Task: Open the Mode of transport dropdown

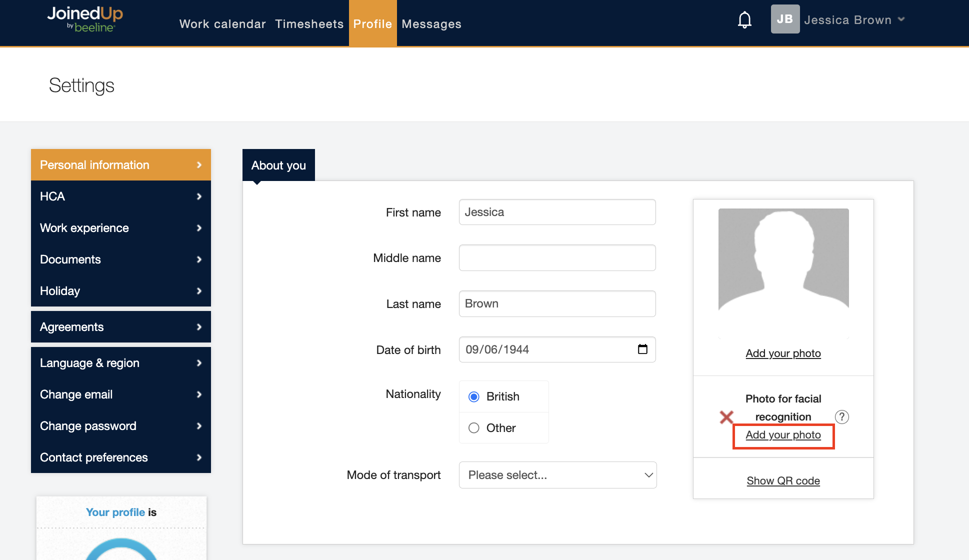Action: point(557,475)
